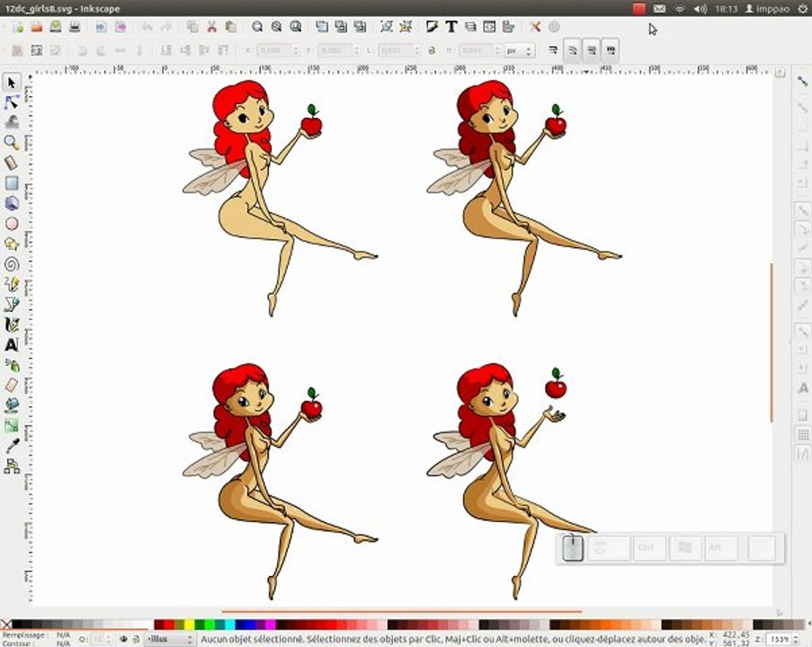Toggle move gradients with objects
This screenshot has width=812, height=647.
592,50
